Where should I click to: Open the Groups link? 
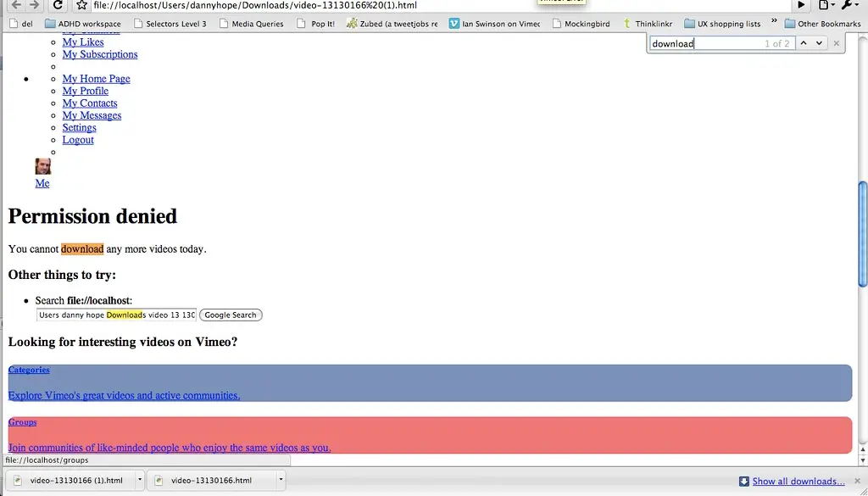coord(22,422)
